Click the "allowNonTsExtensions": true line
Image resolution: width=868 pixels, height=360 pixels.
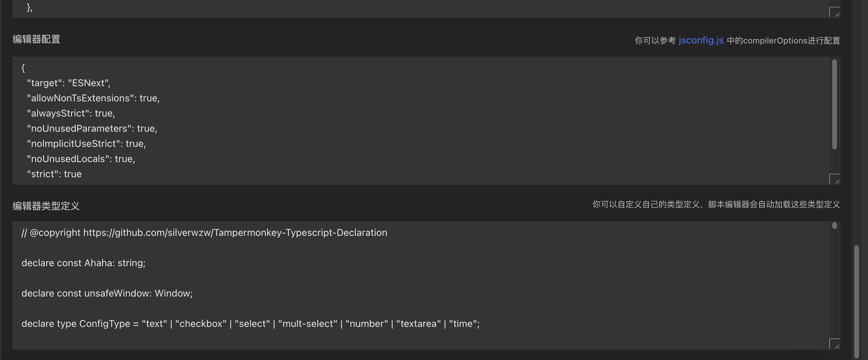pos(93,98)
